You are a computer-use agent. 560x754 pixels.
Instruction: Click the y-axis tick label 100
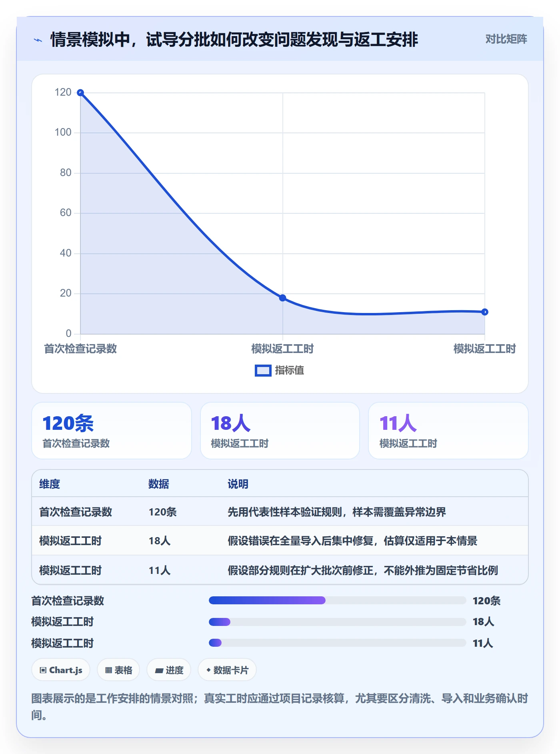tap(63, 132)
